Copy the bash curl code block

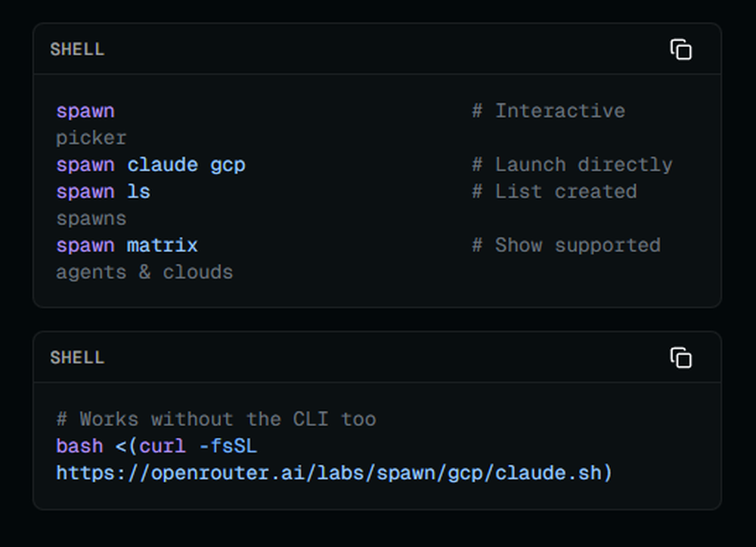point(681,357)
